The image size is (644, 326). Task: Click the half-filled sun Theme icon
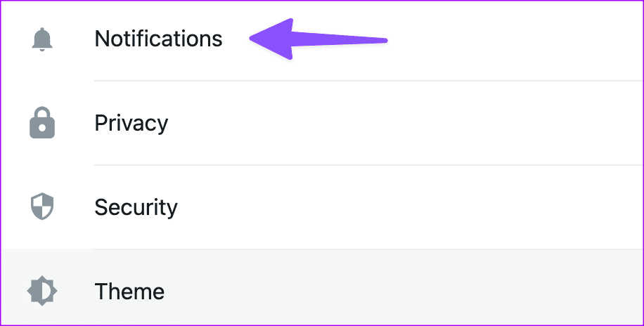[42, 291]
